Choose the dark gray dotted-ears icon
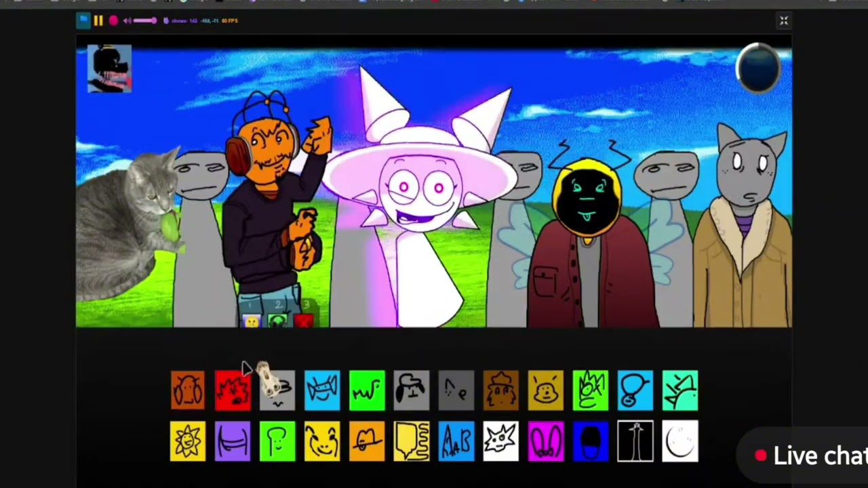 point(456,390)
